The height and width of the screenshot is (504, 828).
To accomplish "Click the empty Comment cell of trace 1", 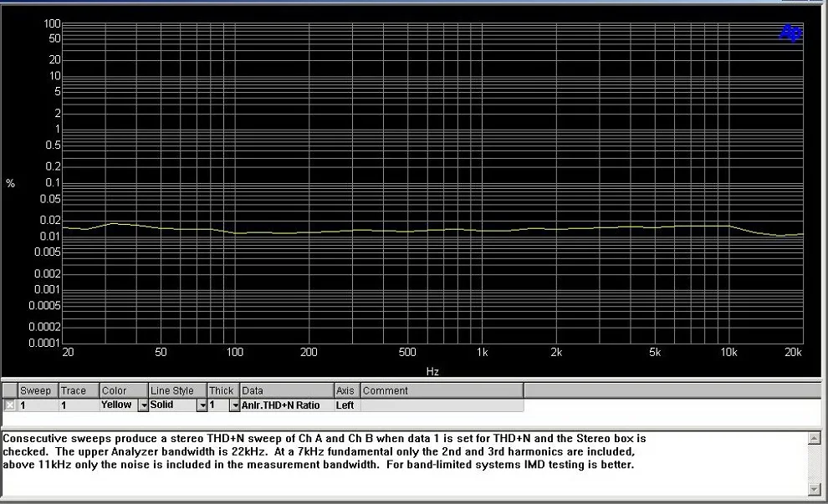I will coord(442,405).
